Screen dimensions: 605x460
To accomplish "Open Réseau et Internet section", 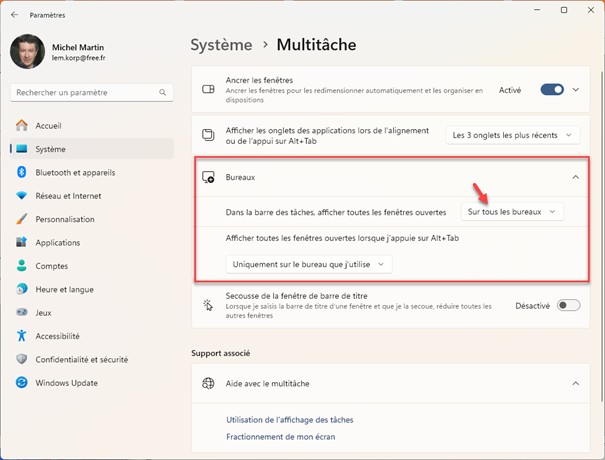I will tap(68, 196).
